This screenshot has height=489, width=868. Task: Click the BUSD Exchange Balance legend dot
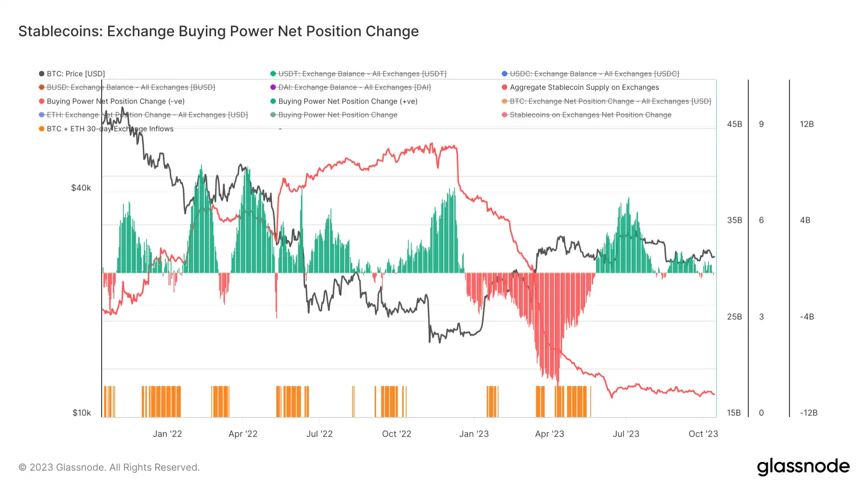41,87
